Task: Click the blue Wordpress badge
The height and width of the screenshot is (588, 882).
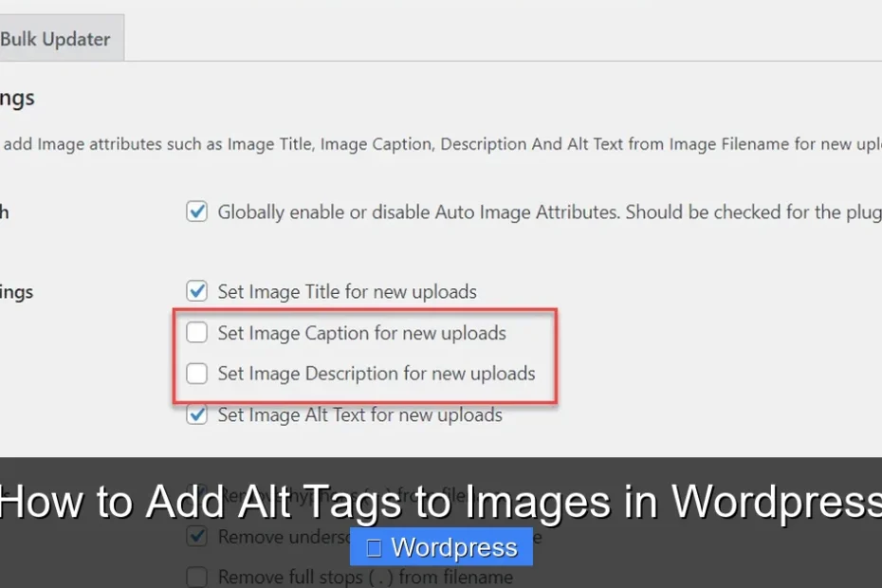Action: 441,547
